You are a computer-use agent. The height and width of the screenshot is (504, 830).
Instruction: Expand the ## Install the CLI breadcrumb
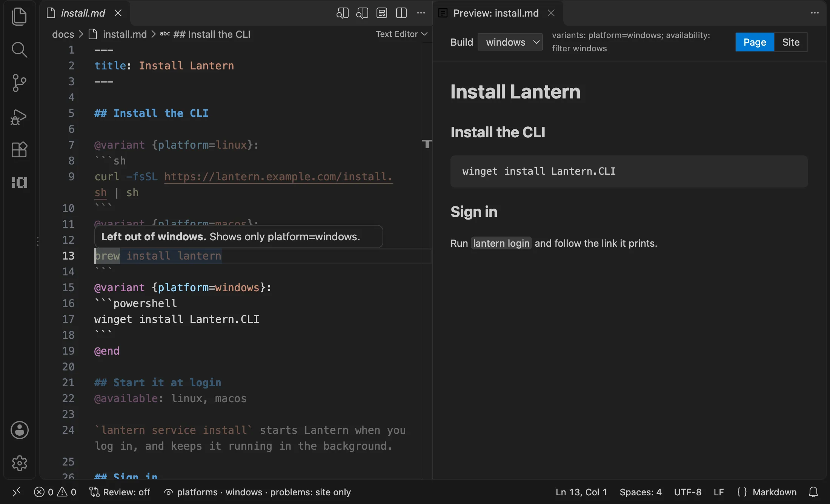[x=205, y=34]
